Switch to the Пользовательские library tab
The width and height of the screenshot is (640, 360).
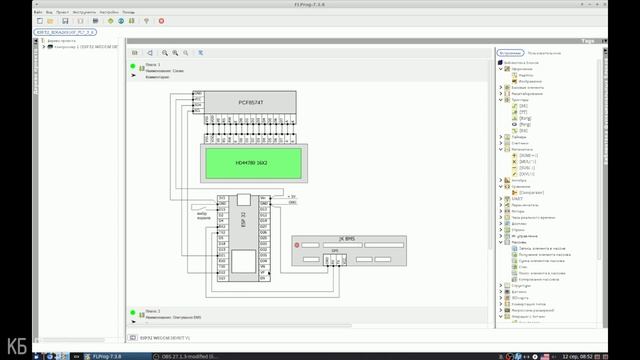pyautogui.click(x=544, y=53)
